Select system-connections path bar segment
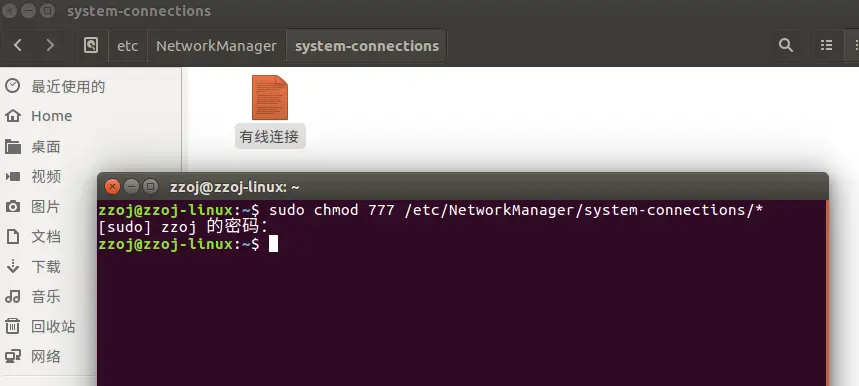859x386 pixels. tap(366, 45)
